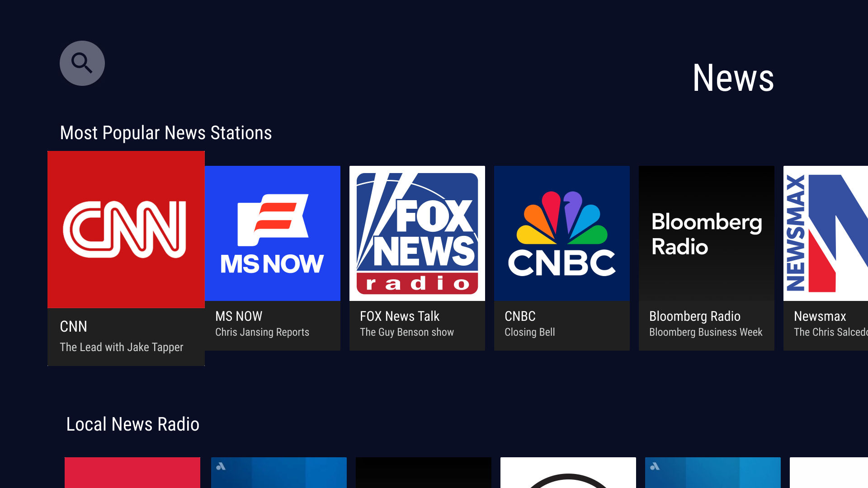This screenshot has height=488, width=868.
Task: Click the "News" page title
Action: pos(733,78)
